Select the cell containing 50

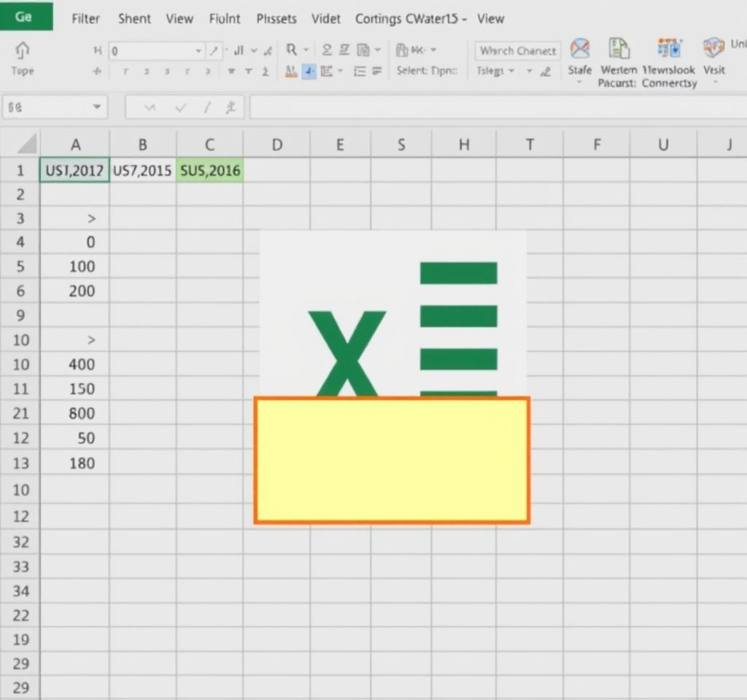tap(75, 437)
